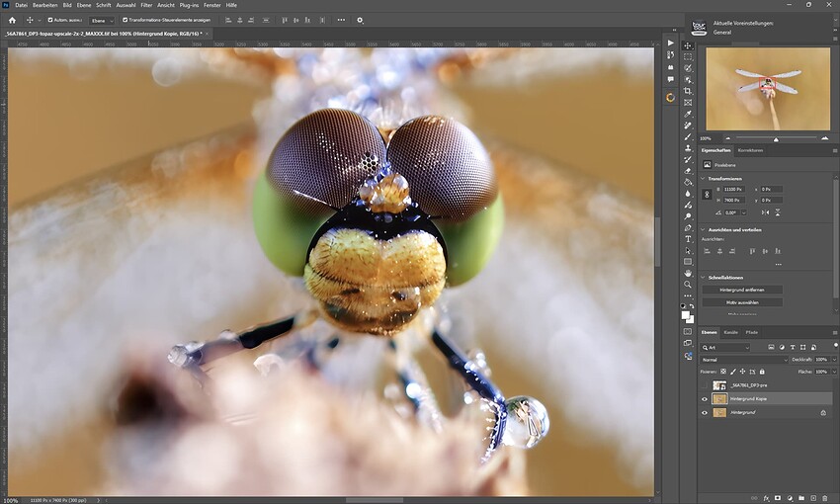Open the Filter menu
This screenshot has width=840, height=504.
(146, 5)
